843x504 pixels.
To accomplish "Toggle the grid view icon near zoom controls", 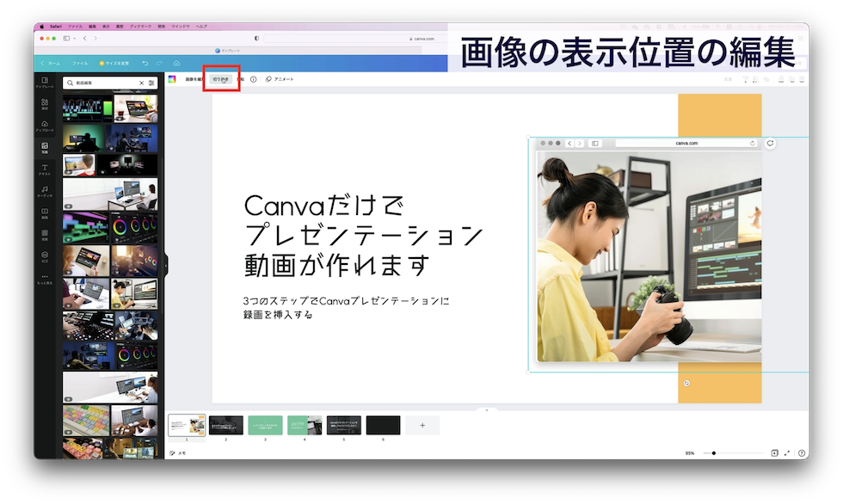I will click(x=775, y=452).
